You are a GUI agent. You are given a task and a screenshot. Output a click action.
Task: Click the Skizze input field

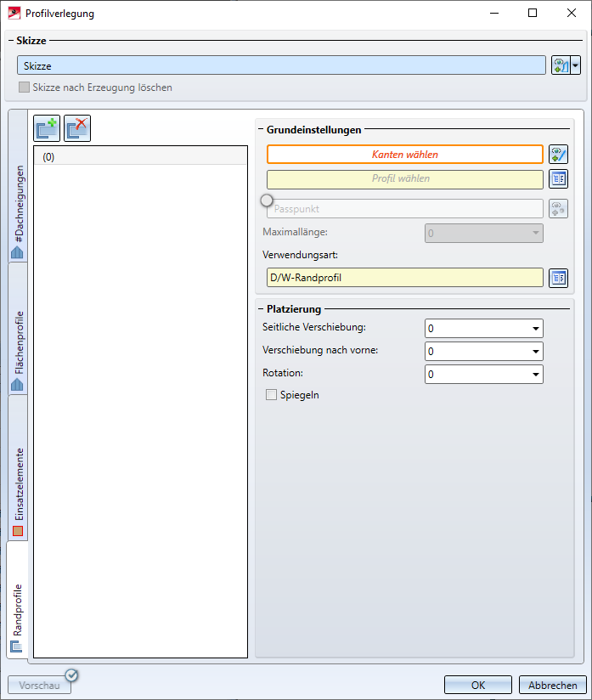281,65
